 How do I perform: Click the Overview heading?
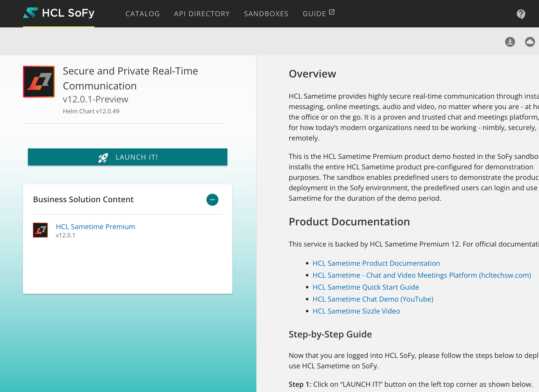(312, 74)
